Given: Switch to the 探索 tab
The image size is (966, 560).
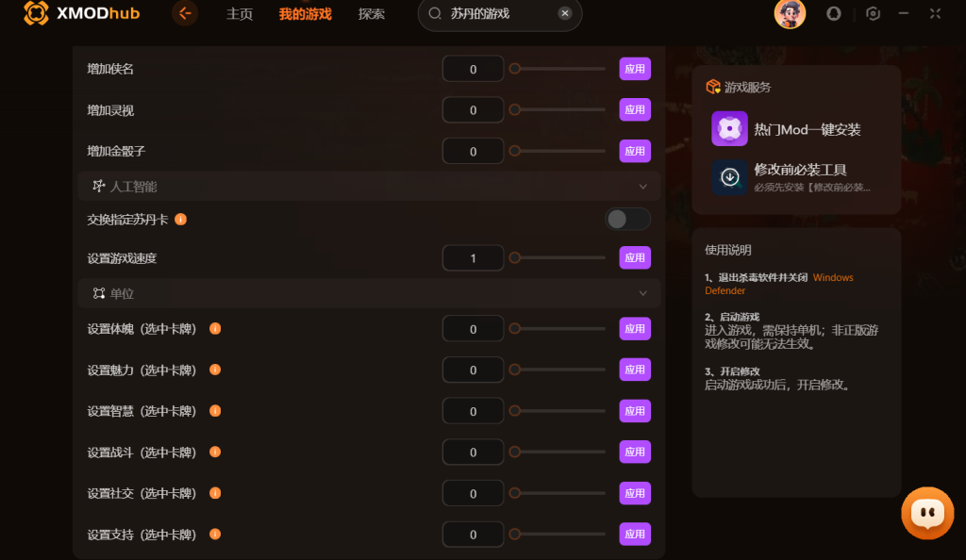Looking at the screenshot, I should coord(372,13).
